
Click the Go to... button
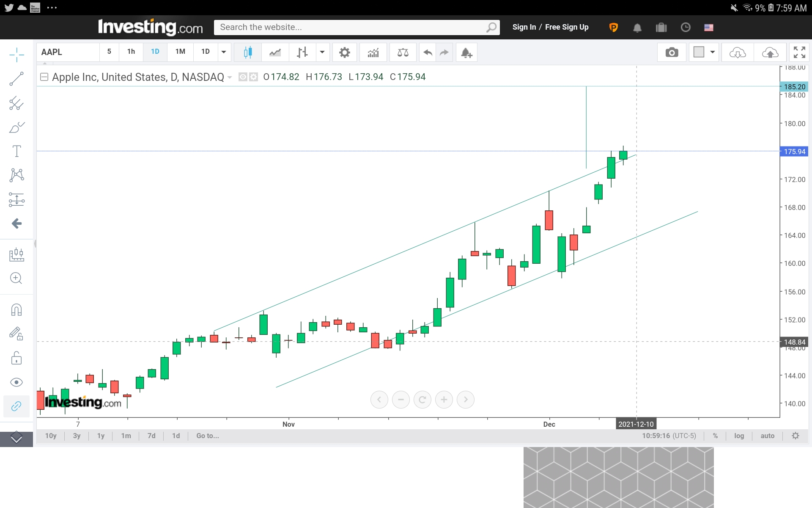tap(207, 436)
